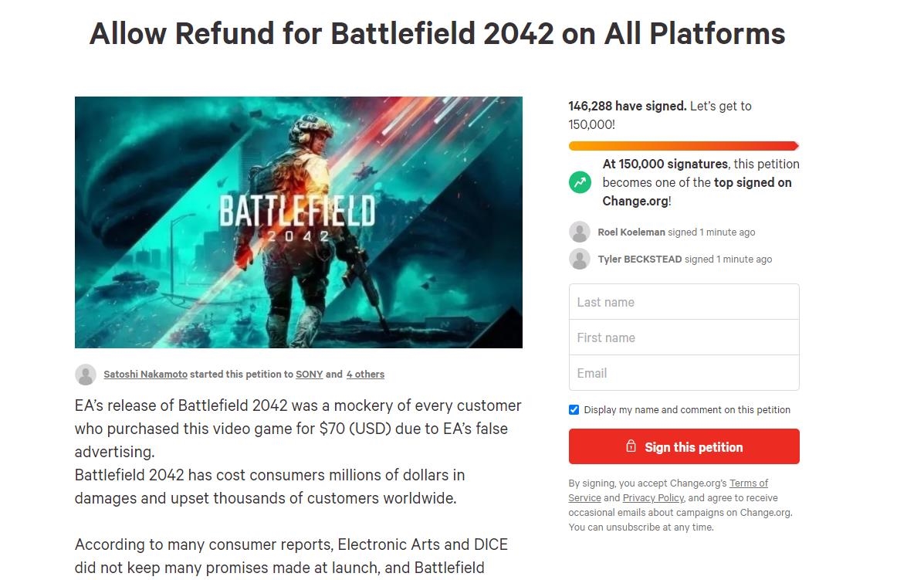Click Tyler BECKSTEAD's name in recent signers

pyautogui.click(x=639, y=259)
